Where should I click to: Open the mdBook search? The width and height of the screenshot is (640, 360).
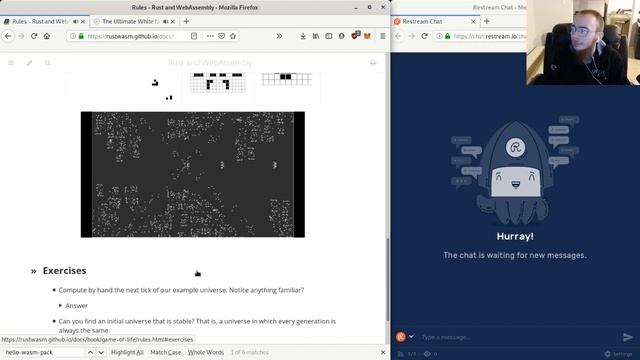[x=48, y=62]
